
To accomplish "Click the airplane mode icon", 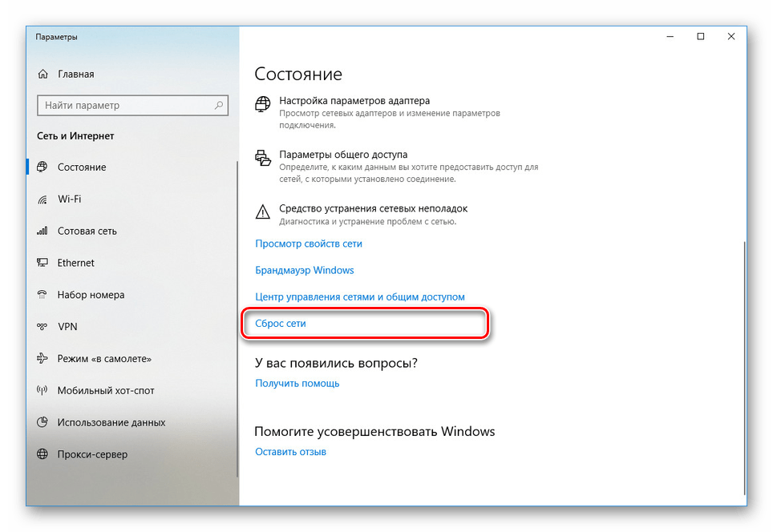I will point(42,358).
